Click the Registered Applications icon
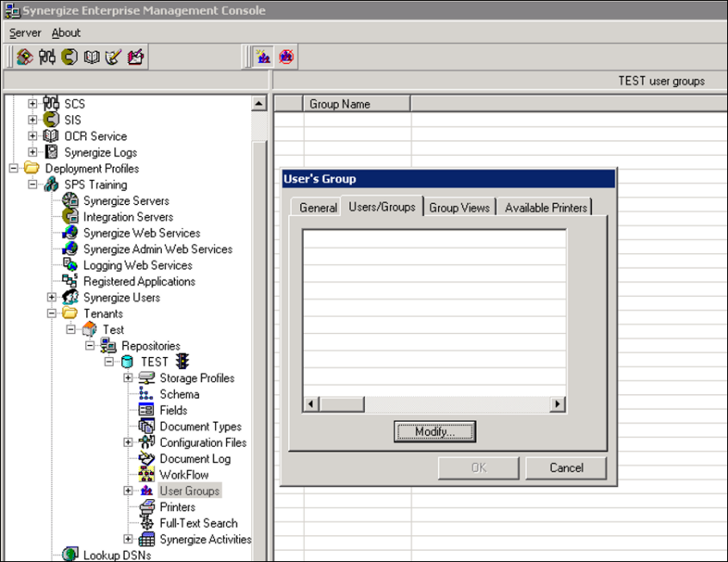 [x=71, y=281]
